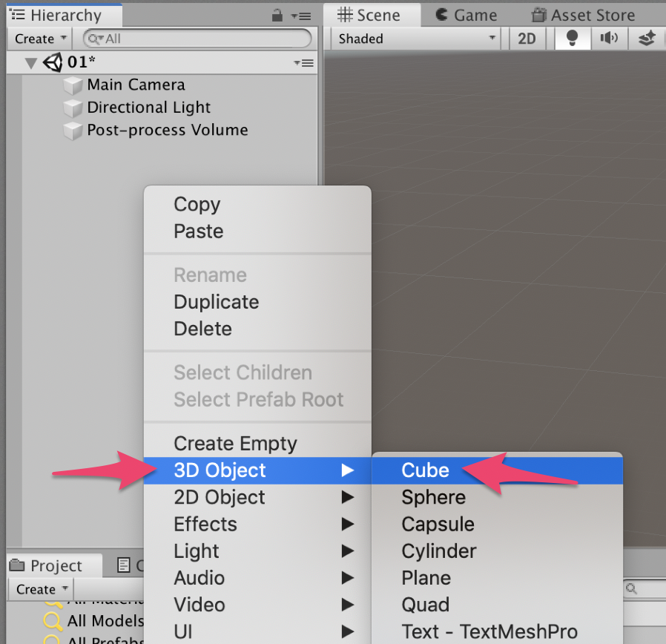Click the Hierarchy search field
666x644 pixels.
coord(197,39)
